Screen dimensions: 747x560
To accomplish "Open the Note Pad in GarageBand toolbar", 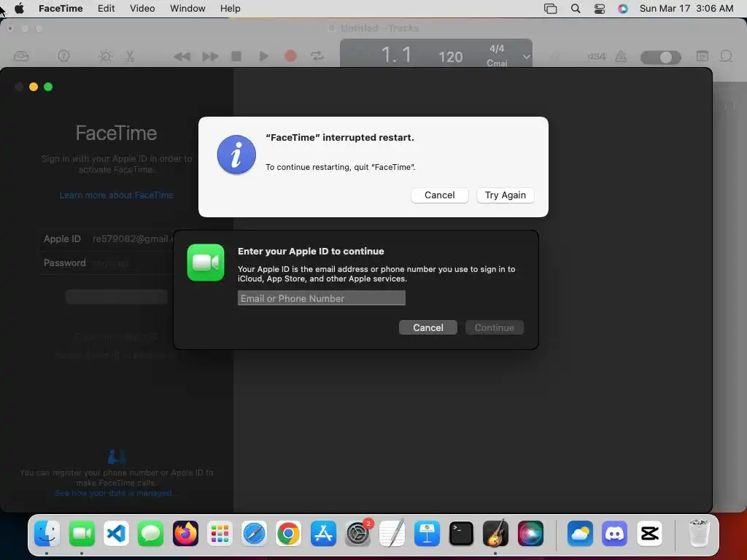I will tap(703, 56).
